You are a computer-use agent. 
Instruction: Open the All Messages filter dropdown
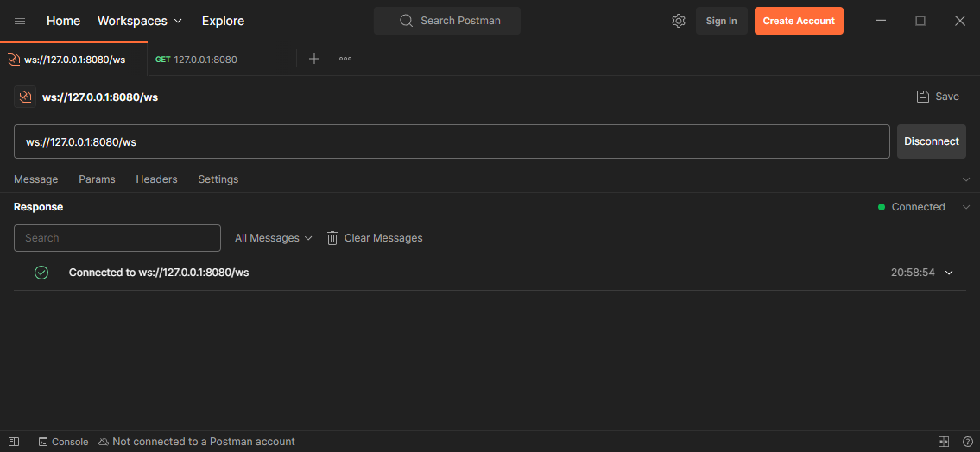click(273, 238)
